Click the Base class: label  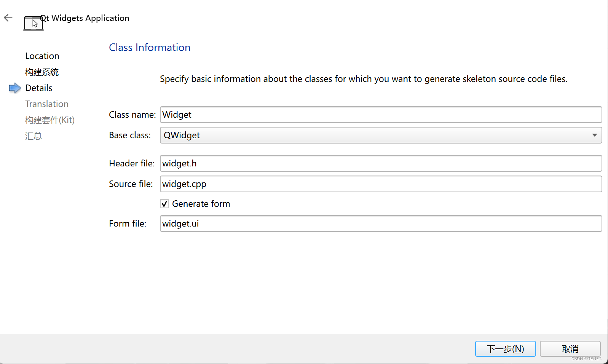[x=130, y=135]
